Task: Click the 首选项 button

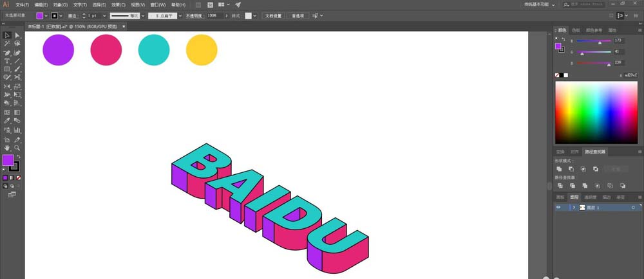Action: click(x=298, y=16)
